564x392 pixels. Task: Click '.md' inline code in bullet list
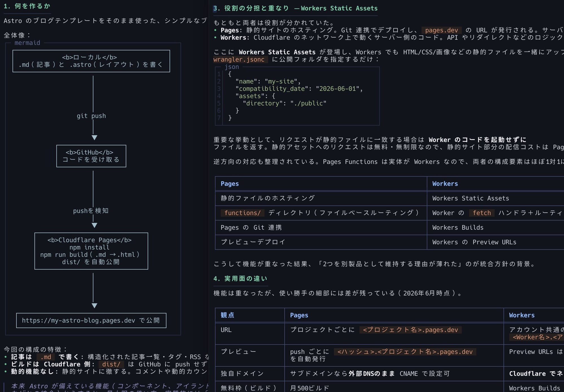coord(46,357)
